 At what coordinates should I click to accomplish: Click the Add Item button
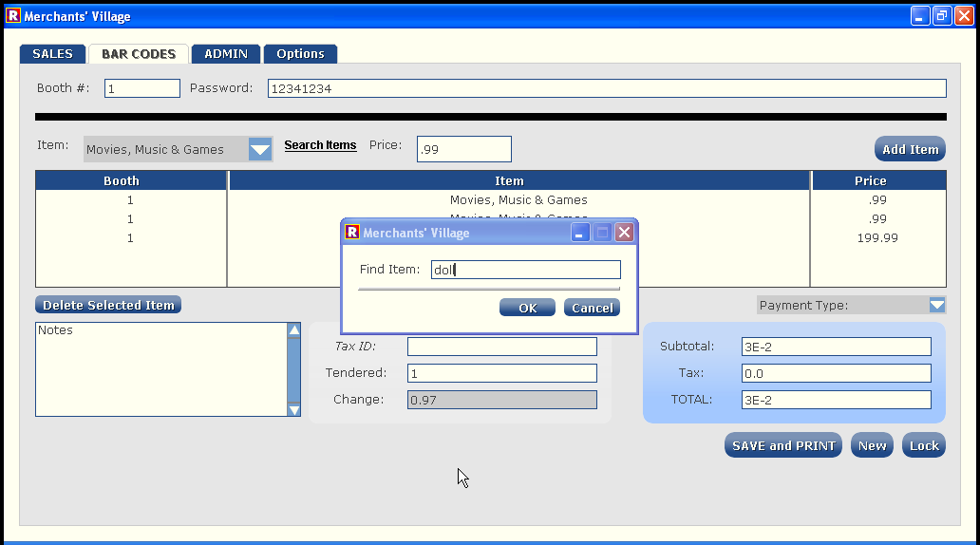[x=910, y=149]
